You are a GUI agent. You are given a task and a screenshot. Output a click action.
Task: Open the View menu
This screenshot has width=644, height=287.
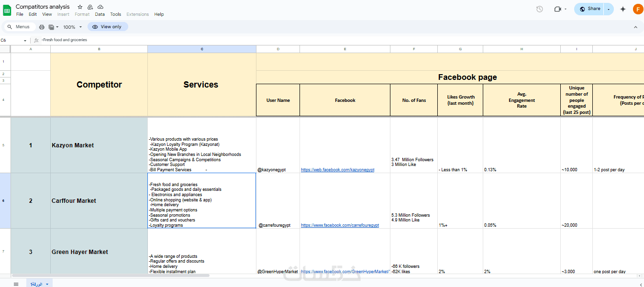click(x=47, y=14)
